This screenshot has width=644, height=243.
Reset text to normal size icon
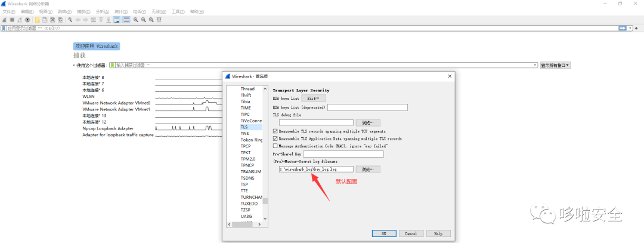[x=151, y=20]
